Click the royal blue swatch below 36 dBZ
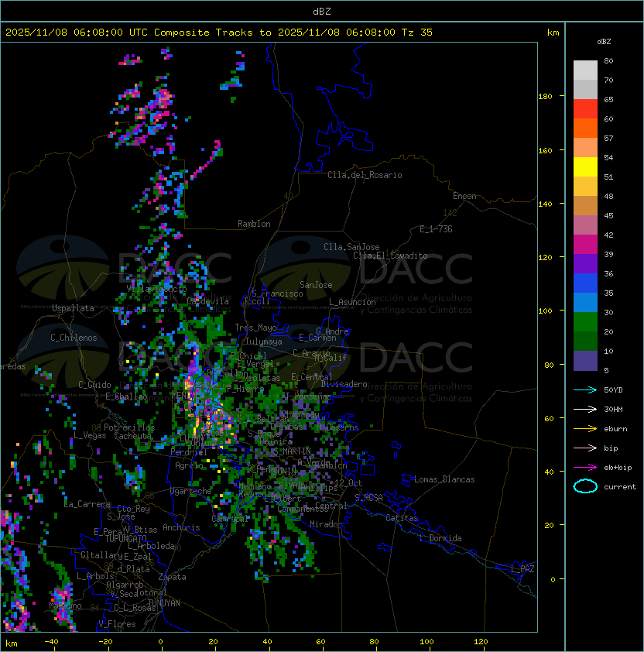The height and width of the screenshot is (652, 644). pos(585,283)
